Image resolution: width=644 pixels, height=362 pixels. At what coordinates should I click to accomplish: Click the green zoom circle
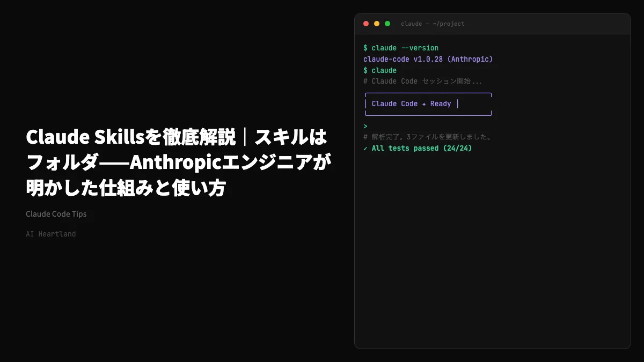tap(387, 24)
